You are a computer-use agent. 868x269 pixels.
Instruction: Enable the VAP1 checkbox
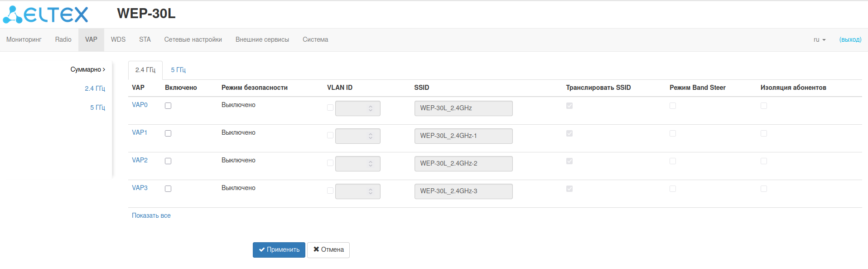(168, 133)
